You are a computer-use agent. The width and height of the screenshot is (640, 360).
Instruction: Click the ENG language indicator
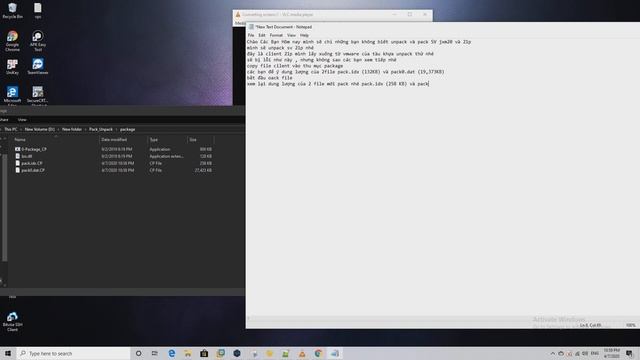pyautogui.click(x=595, y=353)
